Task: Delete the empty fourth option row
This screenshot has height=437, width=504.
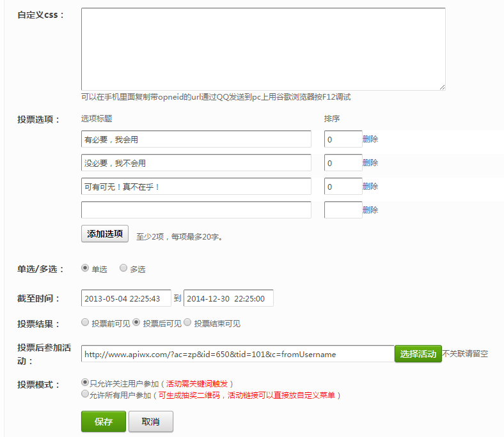Action: [370, 210]
